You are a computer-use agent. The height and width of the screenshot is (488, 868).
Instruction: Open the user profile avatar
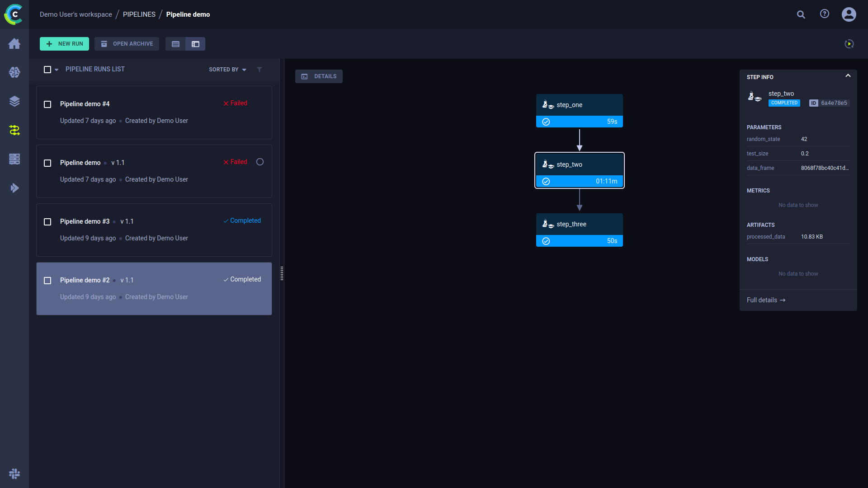[849, 14]
